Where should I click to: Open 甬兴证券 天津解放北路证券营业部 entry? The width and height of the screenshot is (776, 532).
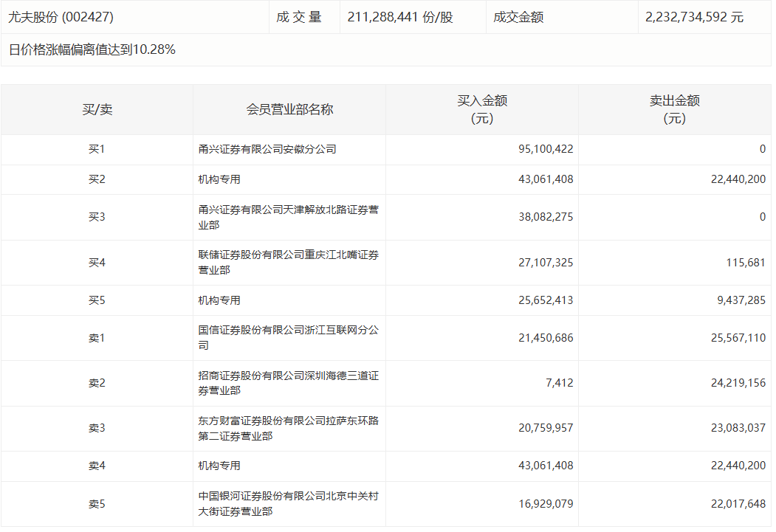[x=288, y=217]
